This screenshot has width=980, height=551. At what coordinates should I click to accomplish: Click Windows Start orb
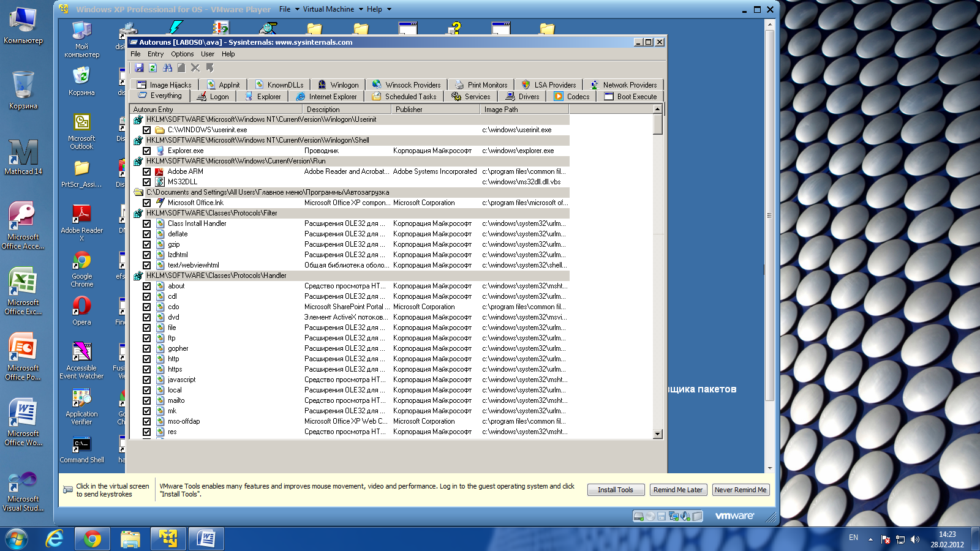(16, 539)
